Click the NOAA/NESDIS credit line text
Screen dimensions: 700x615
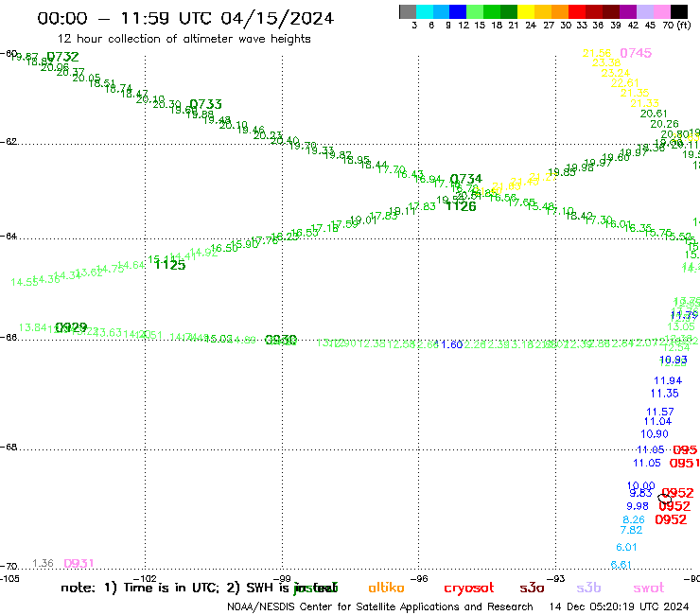380,606
